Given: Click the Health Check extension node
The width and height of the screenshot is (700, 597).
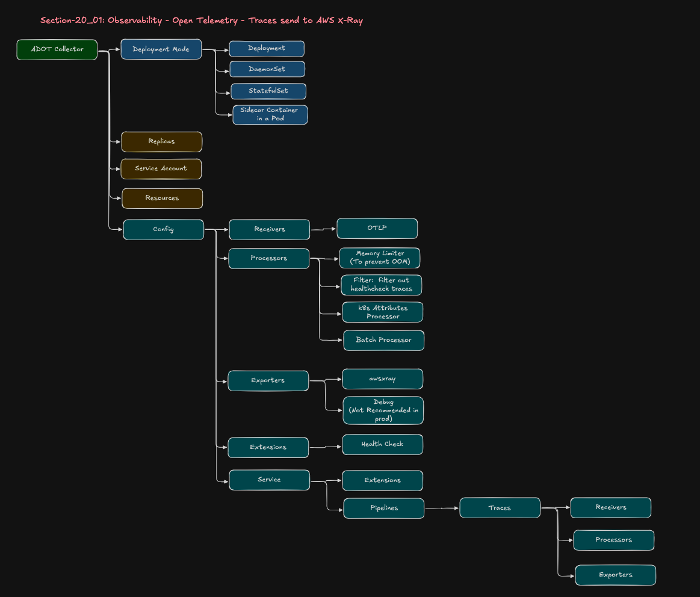Looking at the screenshot, I should point(382,444).
